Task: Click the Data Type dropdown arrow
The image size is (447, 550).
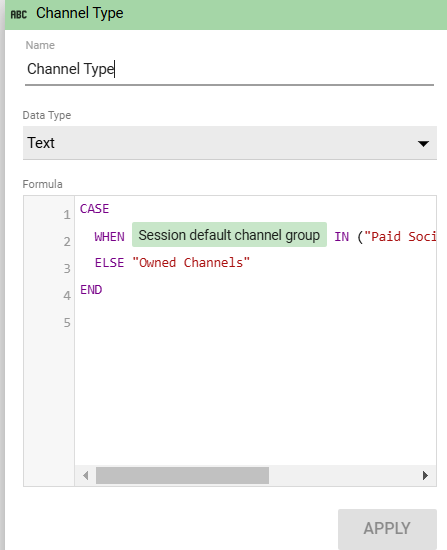Action: [423, 143]
